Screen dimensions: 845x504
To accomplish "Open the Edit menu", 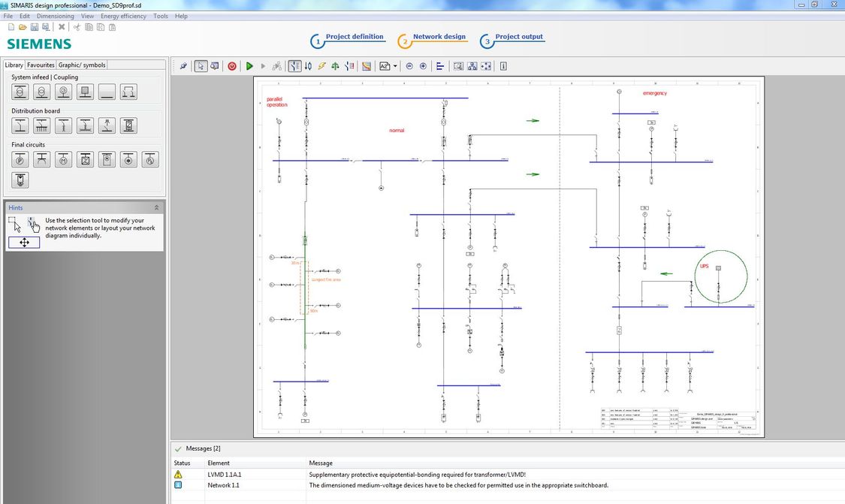I will click(x=25, y=17).
